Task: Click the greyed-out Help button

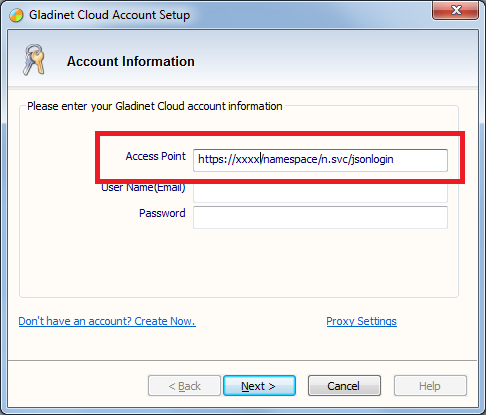Action: tap(430, 386)
